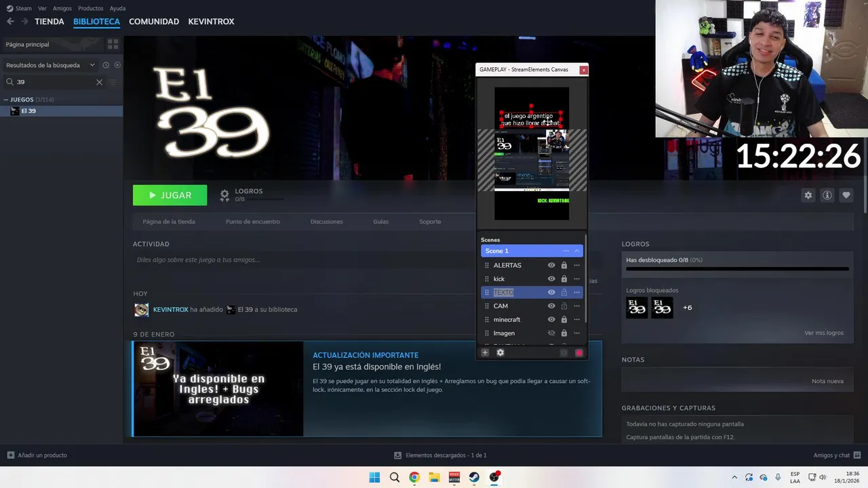Open options menu for TEXTO layer
868x488 pixels.
tap(577, 292)
